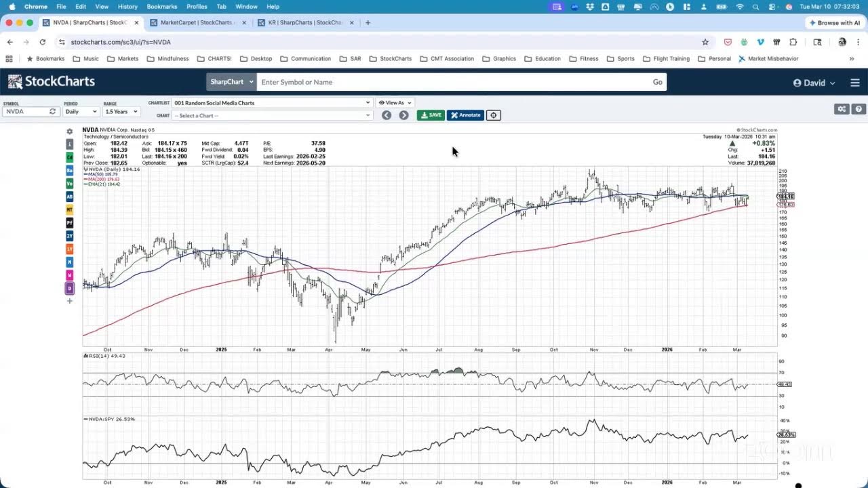
Task: Open the CHARTS! bookmark folder
Action: click(x=214, y=59)
